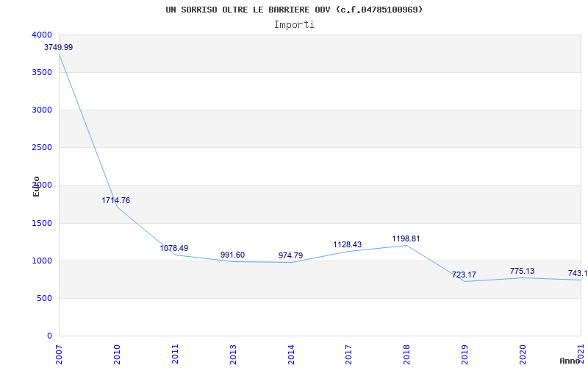
Task: Click the 2010 x-axis year label
Action: pyautogui.click(x=117, y=355)
